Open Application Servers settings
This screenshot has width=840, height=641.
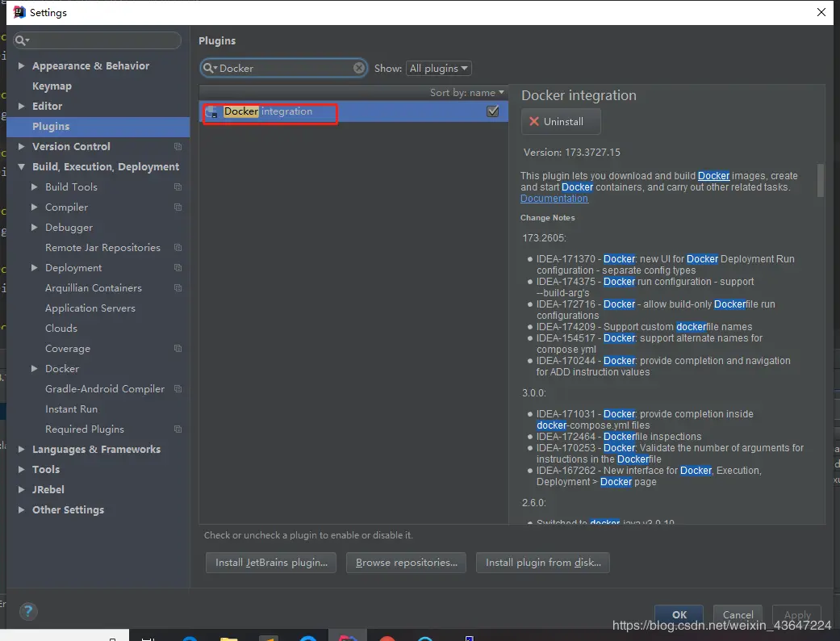pos(90,308)
